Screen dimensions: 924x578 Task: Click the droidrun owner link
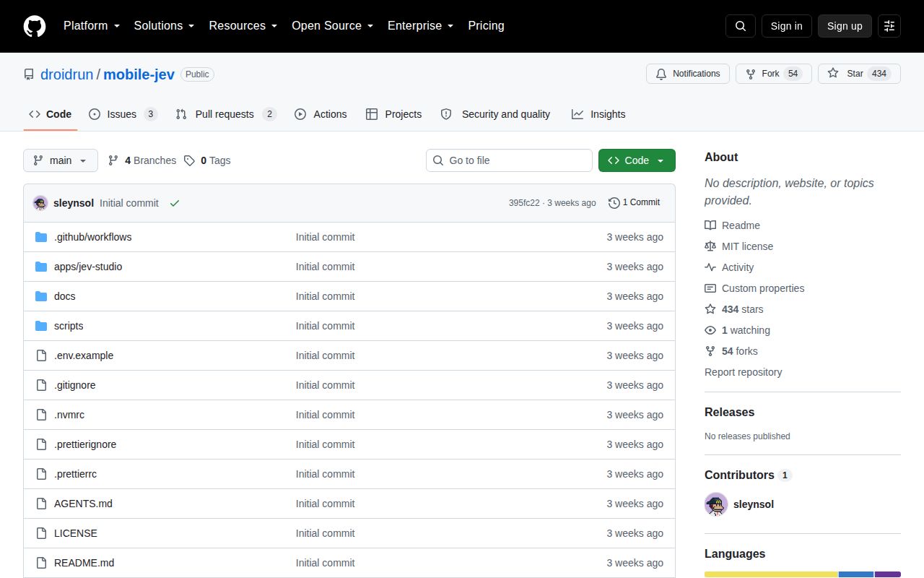67,74
